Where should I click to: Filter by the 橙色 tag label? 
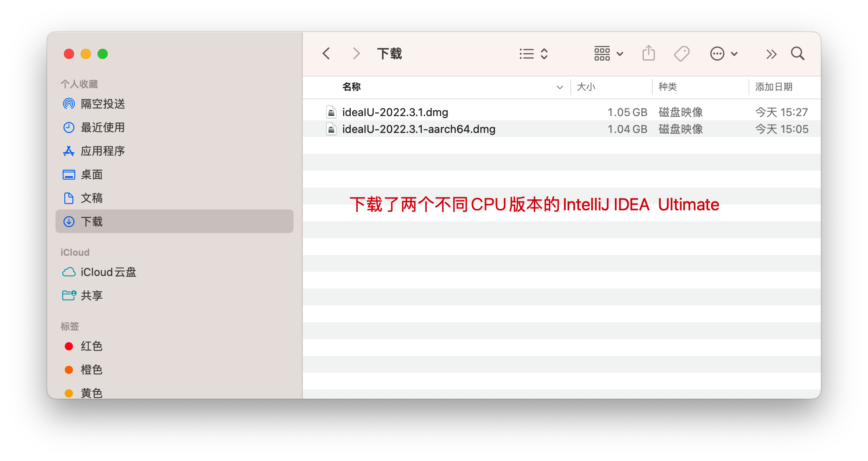[92, 370]
